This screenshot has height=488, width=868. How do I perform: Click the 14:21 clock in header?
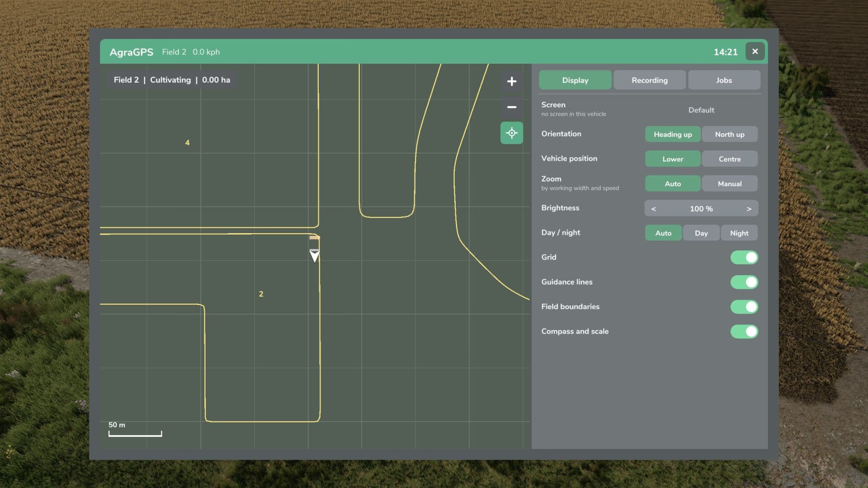click(x=726, y=52)
